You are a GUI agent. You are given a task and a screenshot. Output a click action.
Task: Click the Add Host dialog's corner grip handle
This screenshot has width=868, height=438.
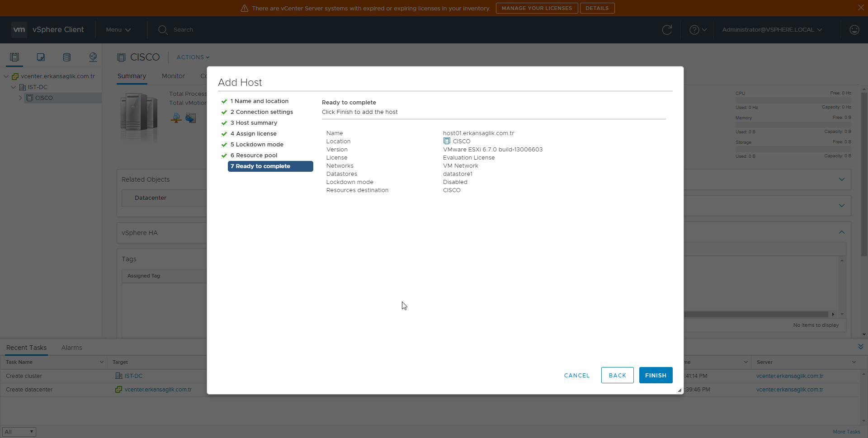coord(679,390)
